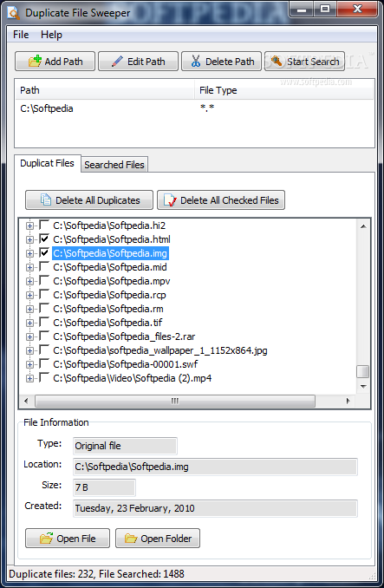Click the Location field
Screen dimensions: 384x588
pos(216,467)
